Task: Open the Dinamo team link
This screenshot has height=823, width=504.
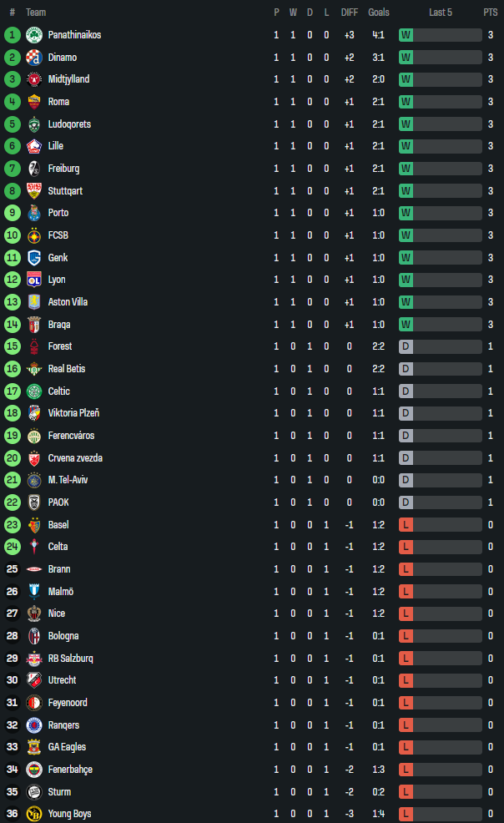Action: pos(63,58)
